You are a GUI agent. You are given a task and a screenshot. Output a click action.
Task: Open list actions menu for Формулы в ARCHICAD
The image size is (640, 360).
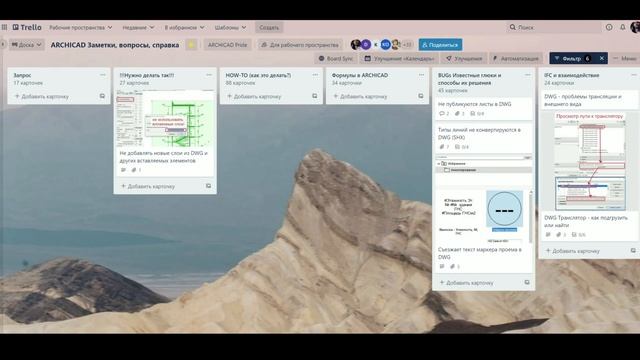click(421, 75)
